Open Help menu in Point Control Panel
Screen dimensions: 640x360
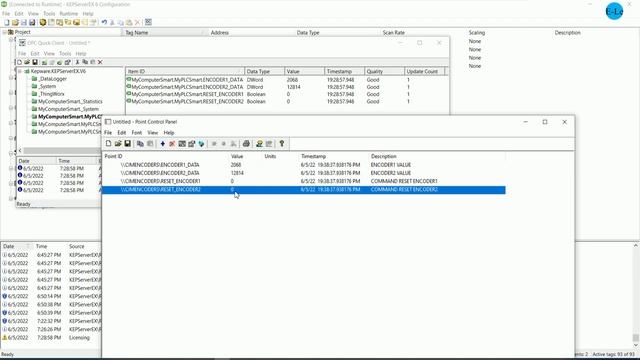[169, 133]
